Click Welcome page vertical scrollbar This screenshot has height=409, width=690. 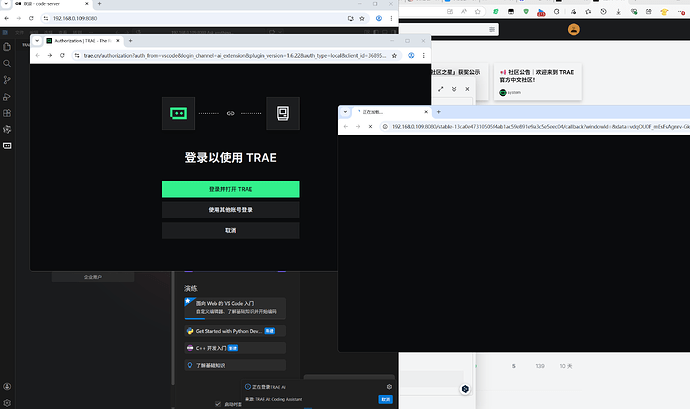(x=173, y=328)
